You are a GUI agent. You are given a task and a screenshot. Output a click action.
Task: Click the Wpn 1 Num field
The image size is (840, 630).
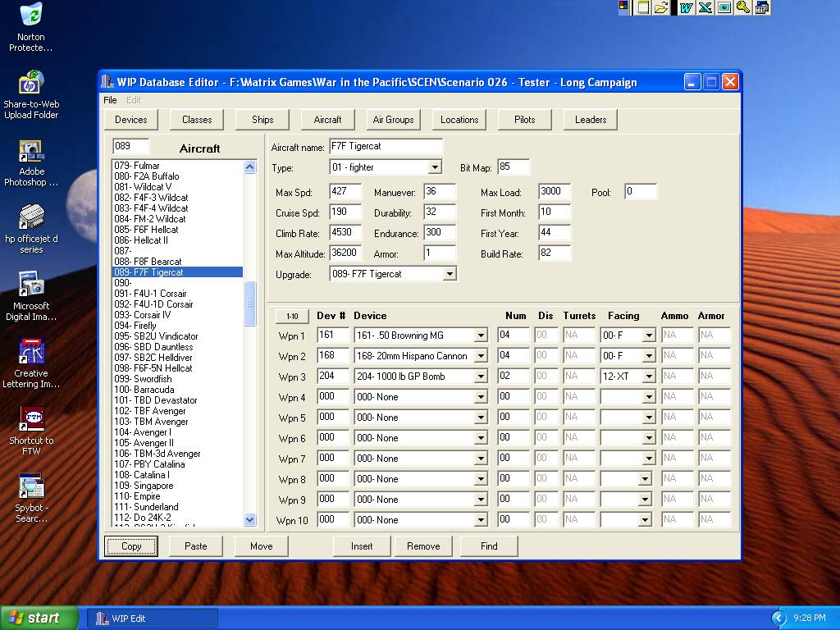(513, 336)
